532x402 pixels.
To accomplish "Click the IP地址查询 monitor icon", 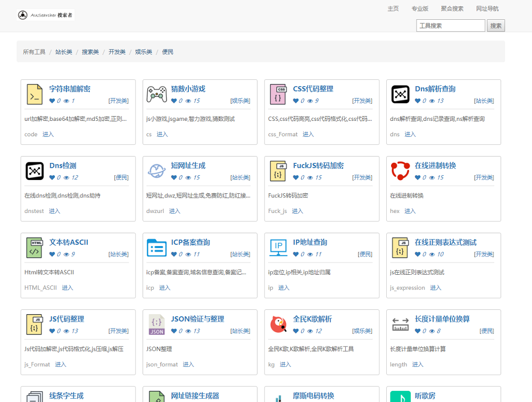I will coord(278,248).
